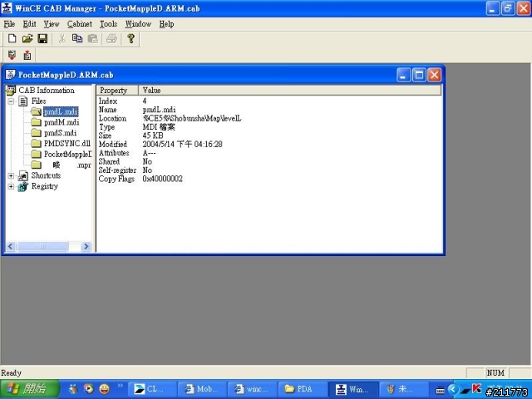This screenshot has height=399, width=532.
Task: Click the Name property row label
Action: point(107,110)
